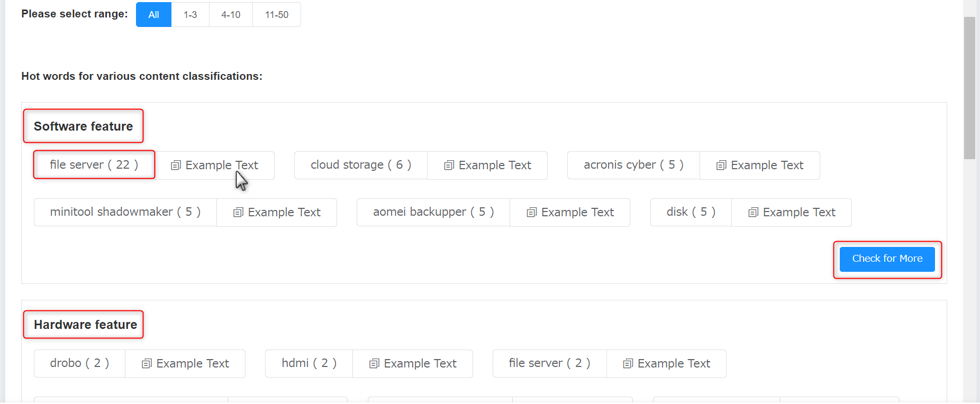The image size is (980, 404).
Task: Click the Software feature heading
Action: click(83, 126)
